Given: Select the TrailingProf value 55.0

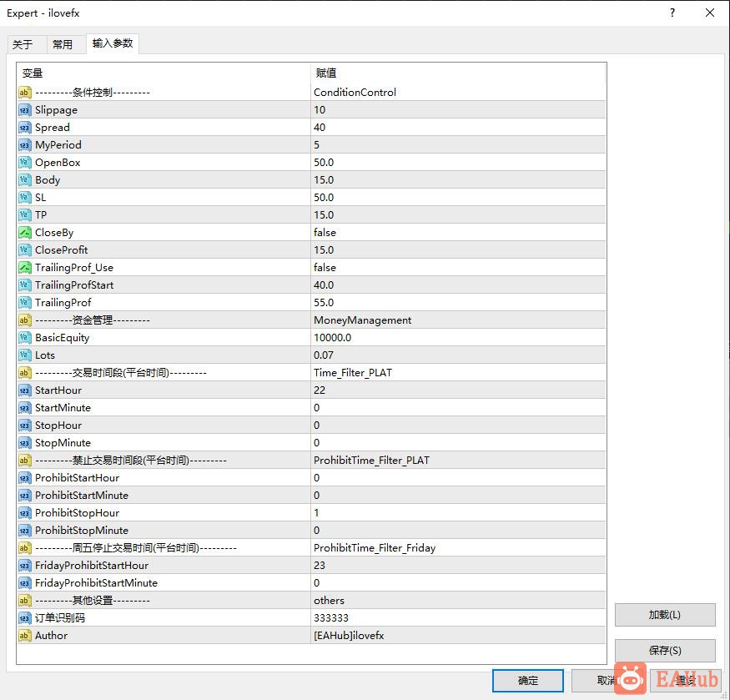Looking at the screenshot, I should pyautogui.click(x=458, y=303).
